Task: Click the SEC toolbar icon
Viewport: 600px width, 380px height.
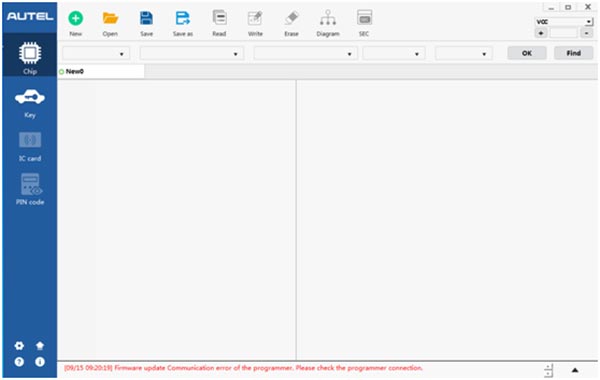Action: click(x=364, y=18)
